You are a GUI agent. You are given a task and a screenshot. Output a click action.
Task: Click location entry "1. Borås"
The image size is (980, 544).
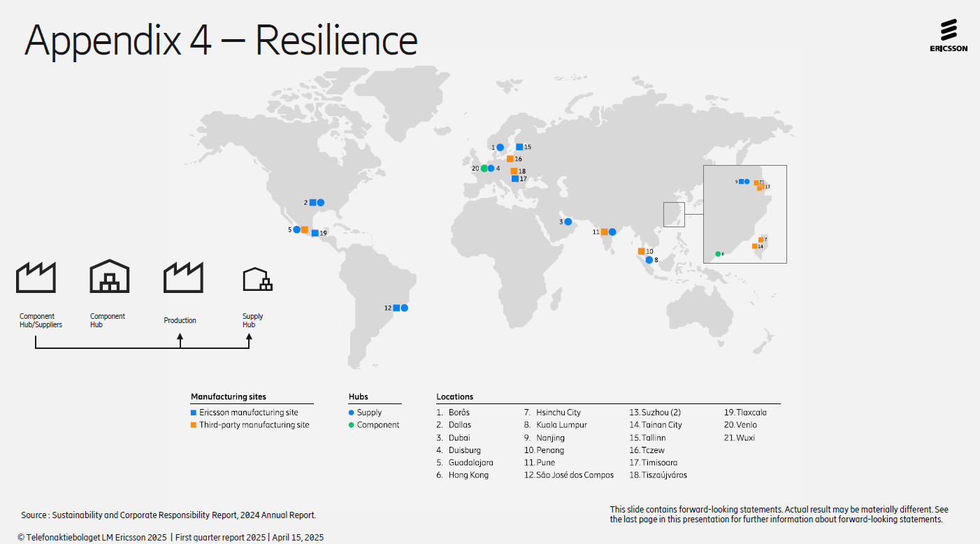coord(453,413)
